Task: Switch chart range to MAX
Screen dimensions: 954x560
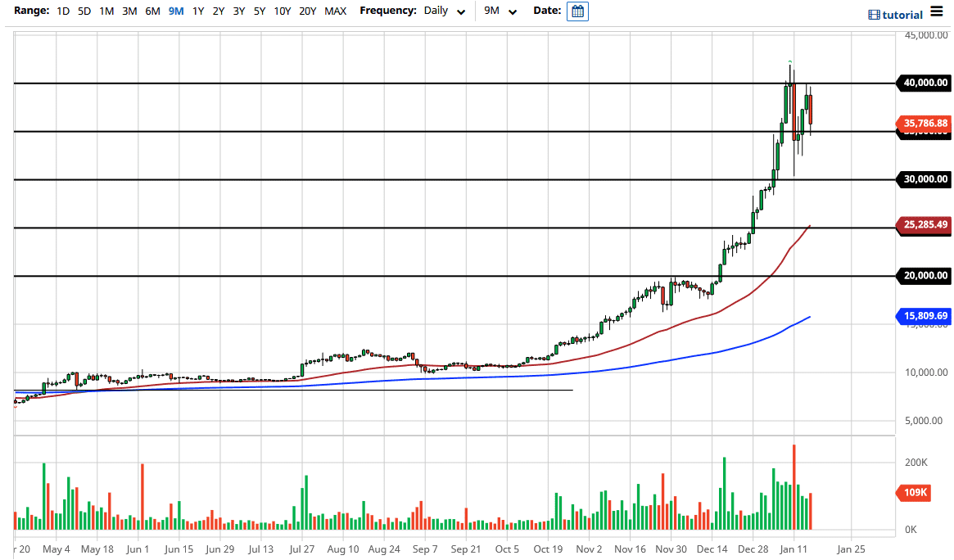Action: 335,11
